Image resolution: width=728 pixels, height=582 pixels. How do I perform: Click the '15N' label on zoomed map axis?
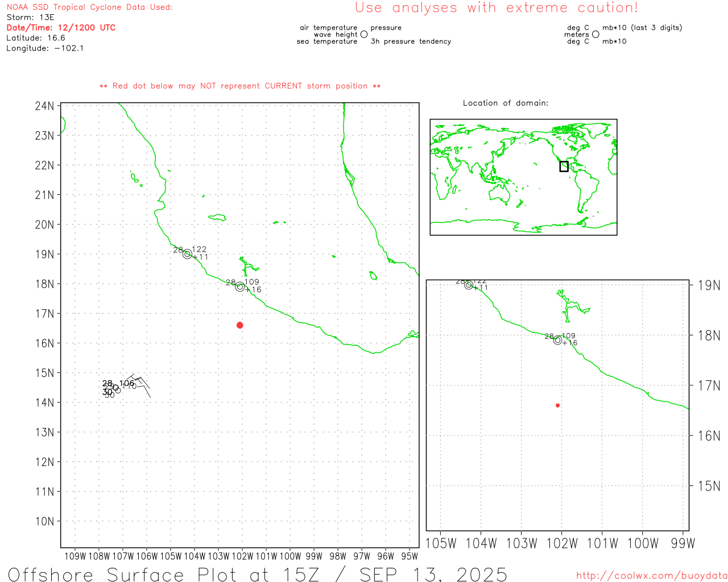point(709,486)
